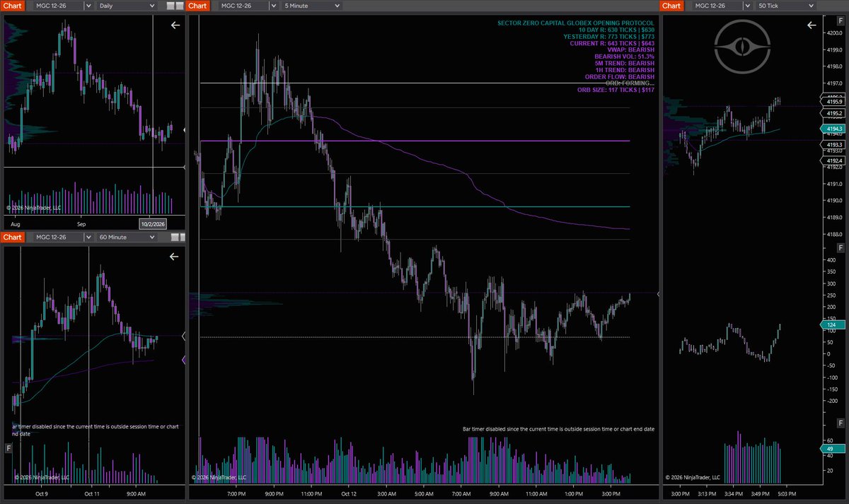
Task: Click the scroll-back arrow in 60 Minute chart
Action: [175, 257]
